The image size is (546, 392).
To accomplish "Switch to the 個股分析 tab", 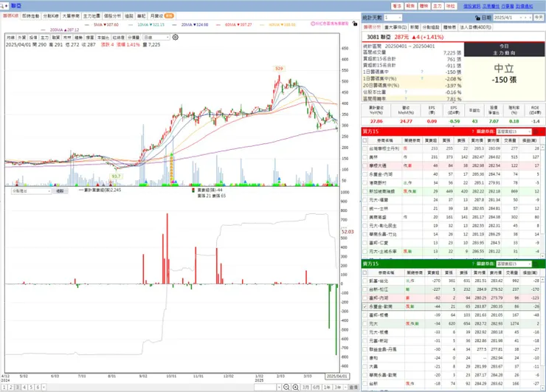I will pyautogui.click(x=112, y=16).
